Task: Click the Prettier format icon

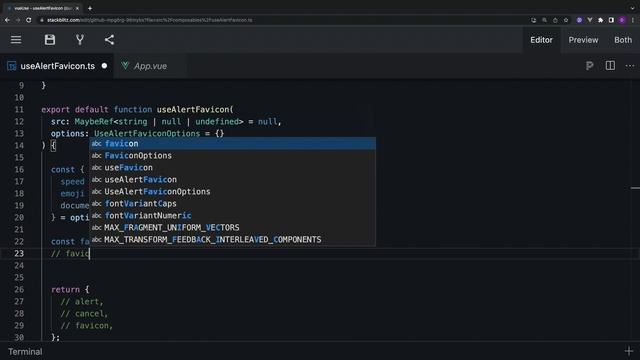Action: pyautogui.click(x=589, y=66)
